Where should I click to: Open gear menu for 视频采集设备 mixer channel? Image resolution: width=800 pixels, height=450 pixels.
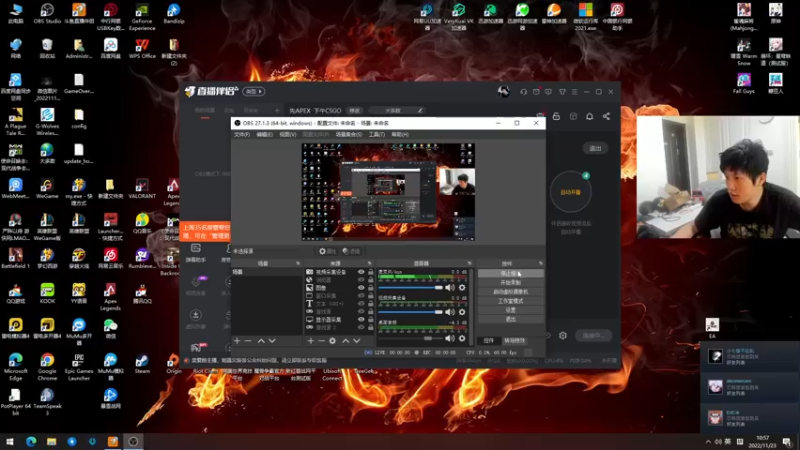click(462, 312)
